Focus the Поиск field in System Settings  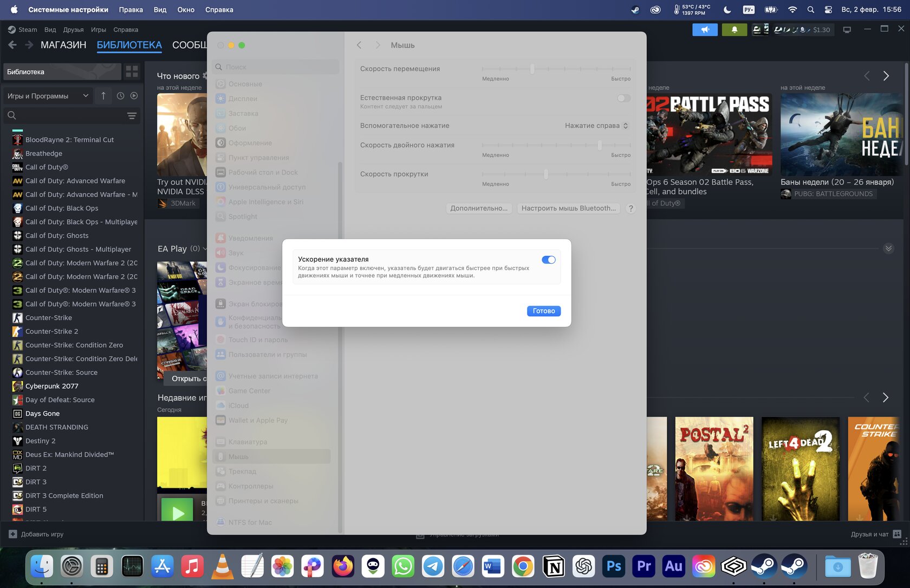(x=276, y=67)
